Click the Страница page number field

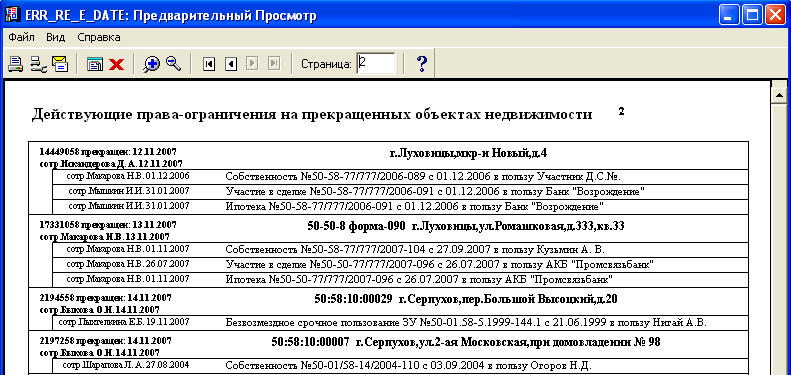375,64
